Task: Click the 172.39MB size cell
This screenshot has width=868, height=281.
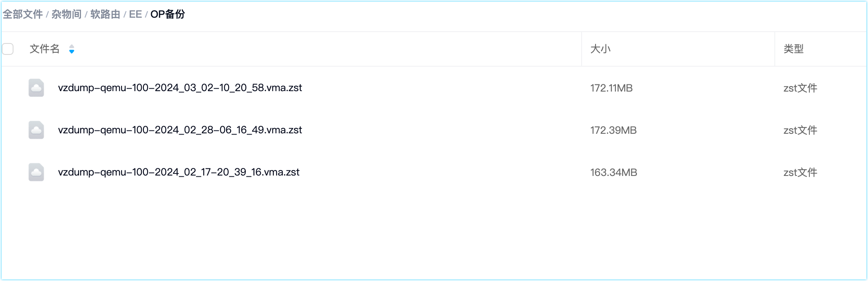Action: coord(613,130)
